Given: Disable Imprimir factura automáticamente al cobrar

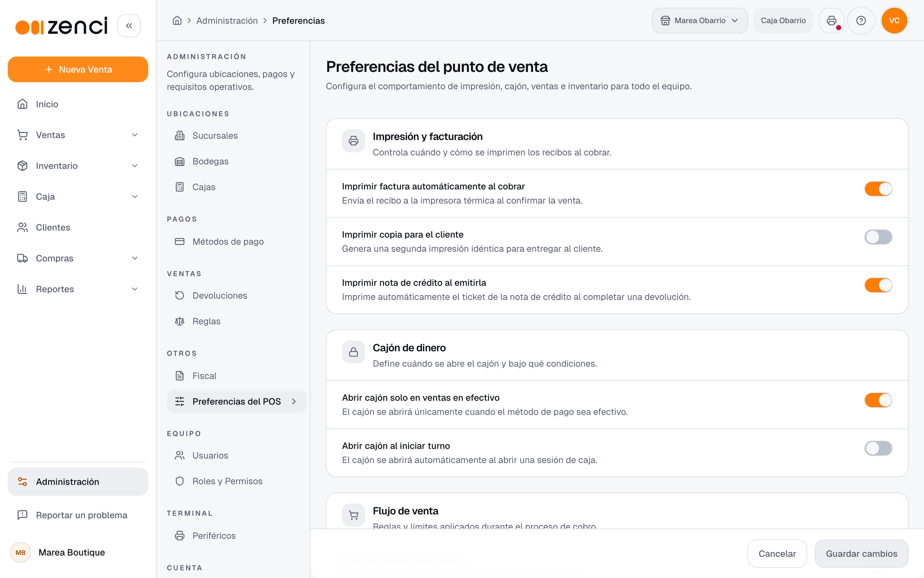Looking at the screenshot, I should pos(878,189).
